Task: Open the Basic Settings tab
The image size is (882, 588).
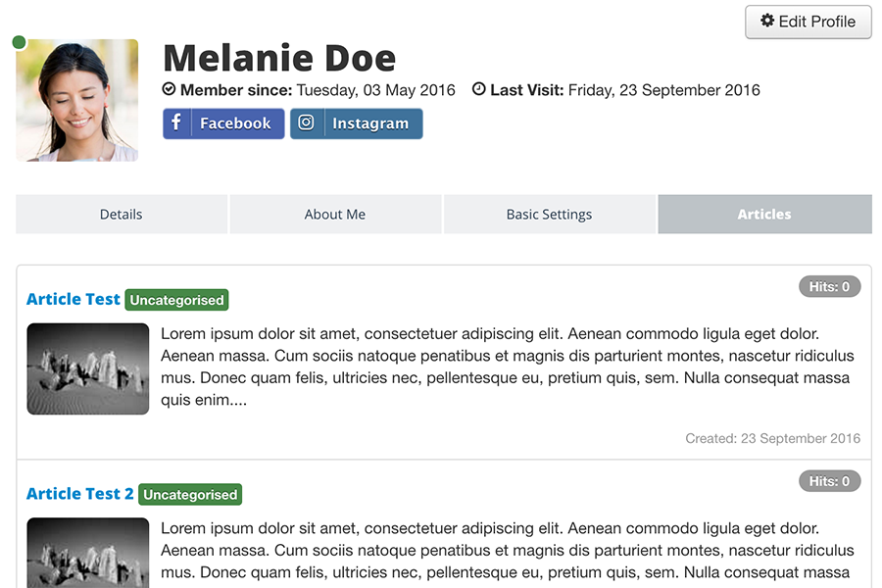Action: 550,215
